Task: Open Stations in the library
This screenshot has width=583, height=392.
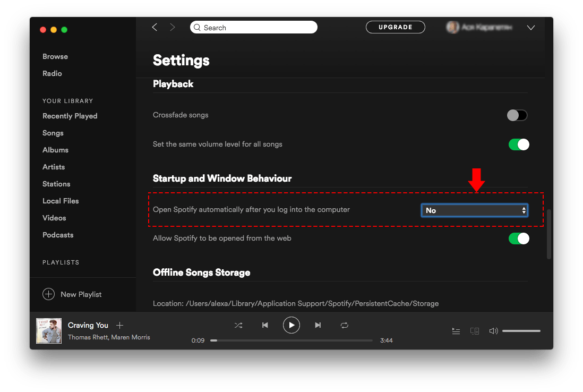Action: 56,184
